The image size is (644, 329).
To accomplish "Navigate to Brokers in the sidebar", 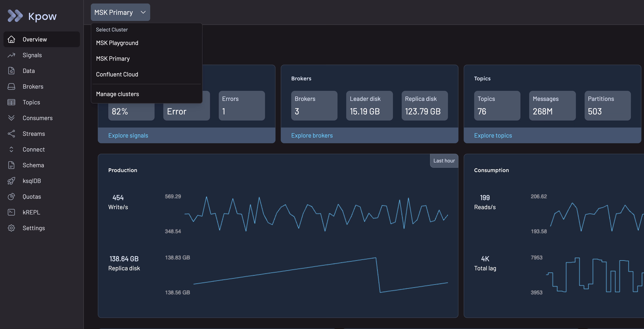I will click(x=33, y=86).
